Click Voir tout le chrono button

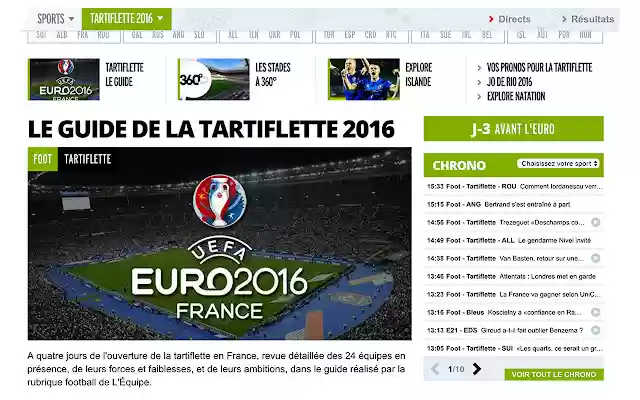(x=554, y=374)
